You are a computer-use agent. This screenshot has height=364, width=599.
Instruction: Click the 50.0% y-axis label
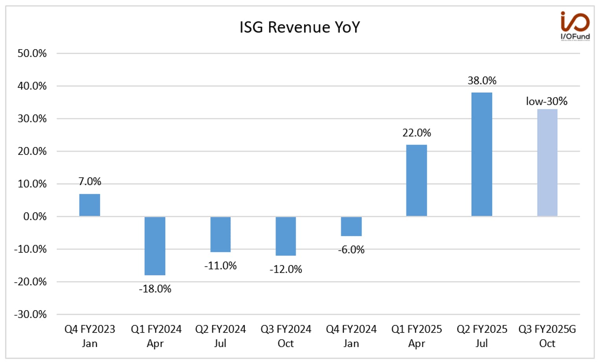click(32, 53)
